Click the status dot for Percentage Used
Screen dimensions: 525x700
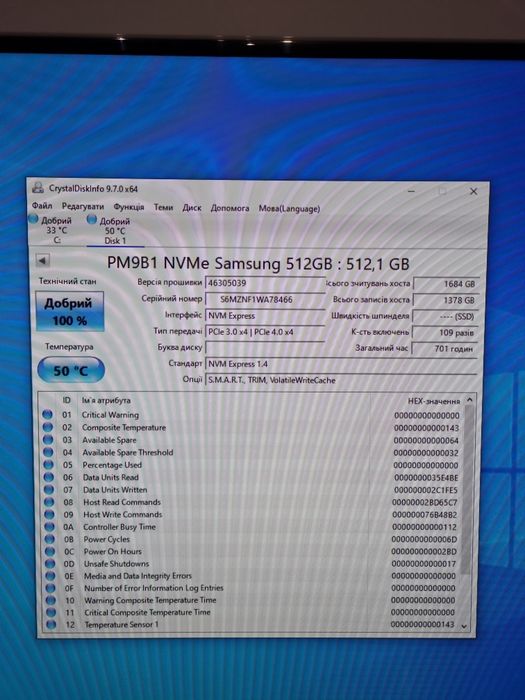point(48,464)
